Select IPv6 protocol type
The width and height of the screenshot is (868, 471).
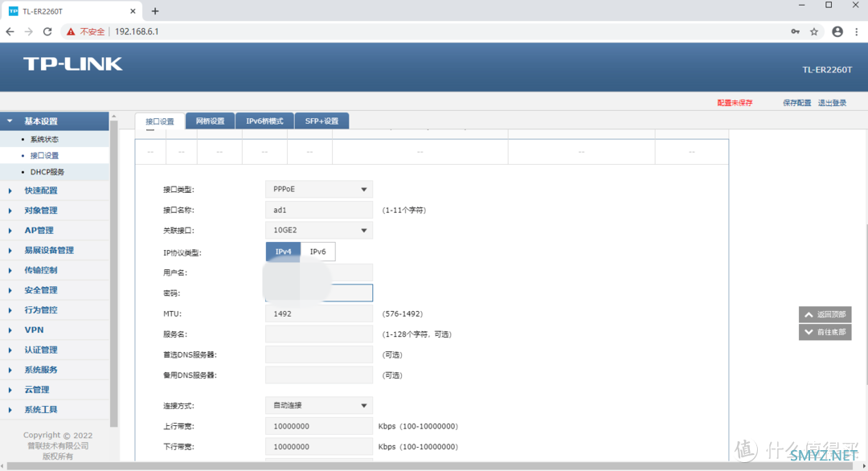pos(317,252)
